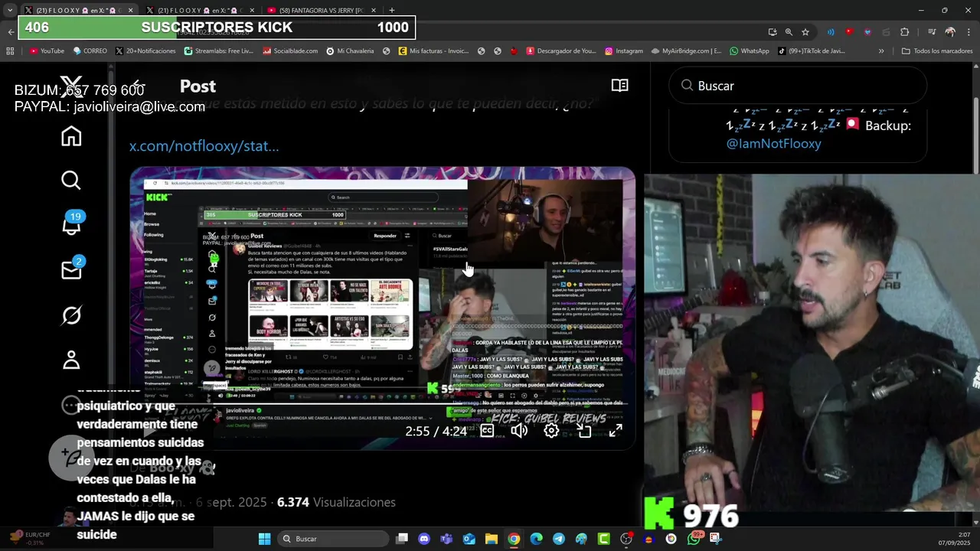Open browser zoom magnifier icon

pyautogui.click(x=789, y=31)
